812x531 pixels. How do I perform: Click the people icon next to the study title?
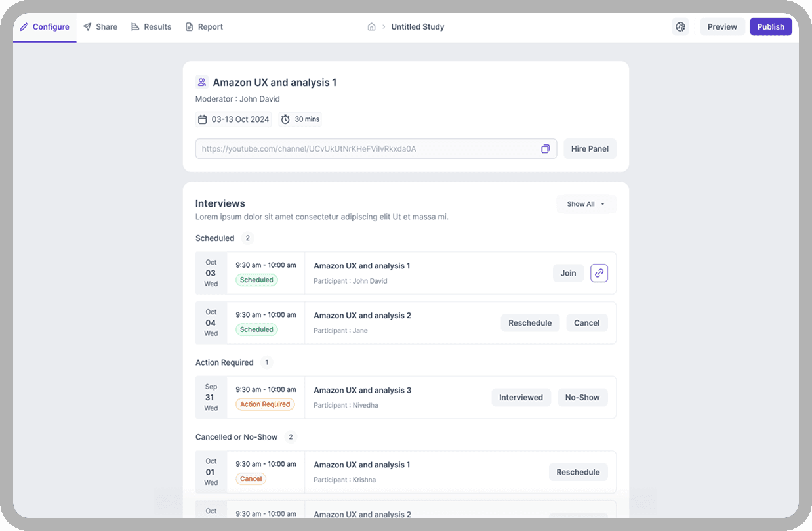pyautogui.click(x=202, y=83)
